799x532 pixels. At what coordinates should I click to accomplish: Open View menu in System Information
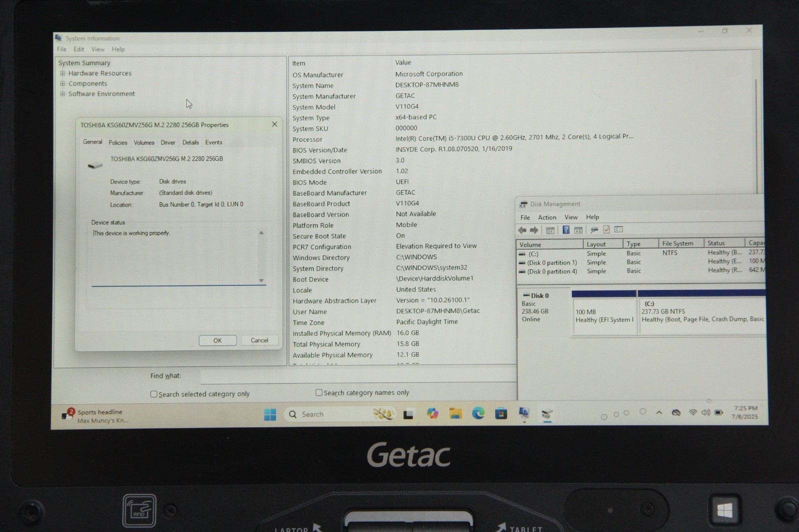point(98,49)
